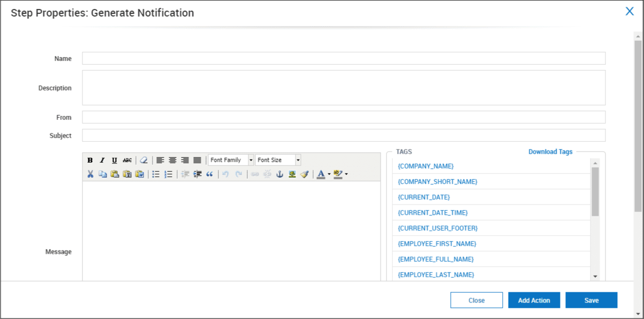Insert a blockquote
Image resolution: width=644 pixels, height=319 pixels.
[209, 174]
